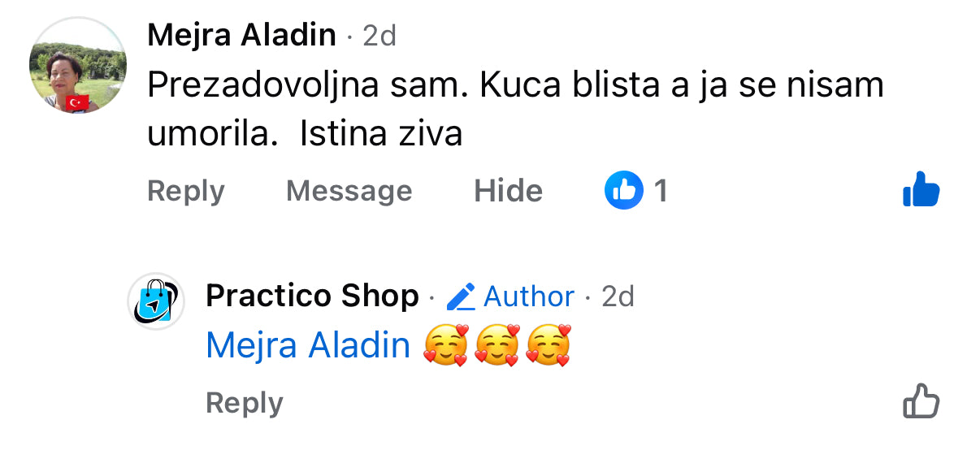Click the blue Author label
The height and width of the screenshot is (463, 980).
529,297
